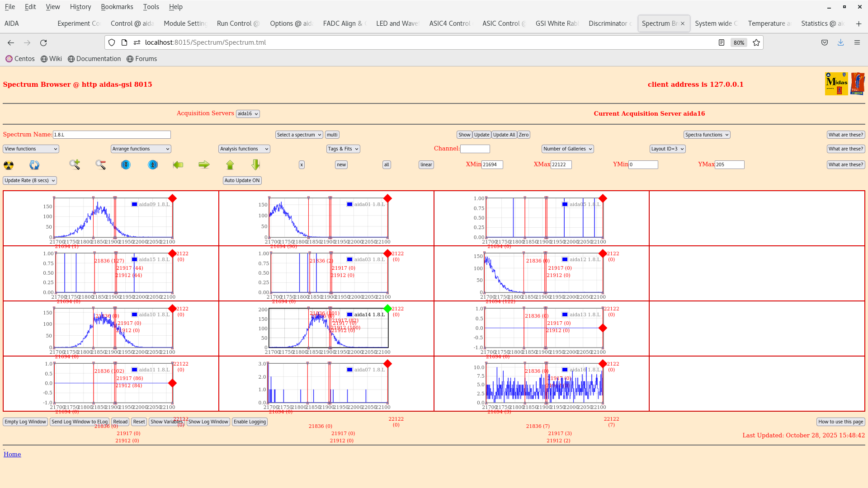Click the Home link

point(12,454)
